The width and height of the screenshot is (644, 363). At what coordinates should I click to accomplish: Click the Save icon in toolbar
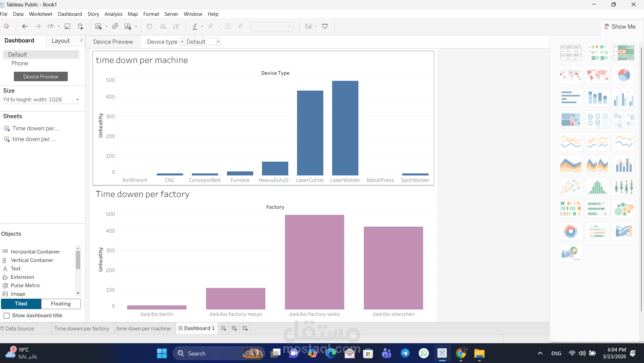pyautogui.click(x=67, y=26)
